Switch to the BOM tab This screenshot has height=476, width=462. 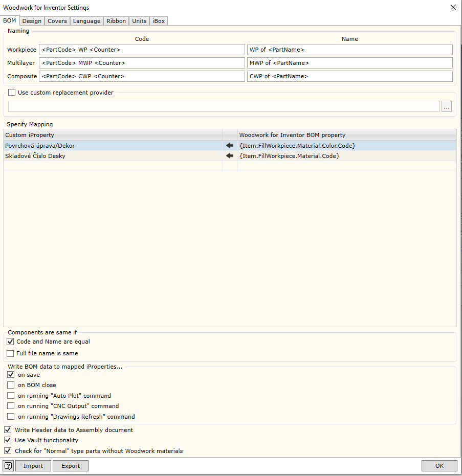click(x=10, y=20)
